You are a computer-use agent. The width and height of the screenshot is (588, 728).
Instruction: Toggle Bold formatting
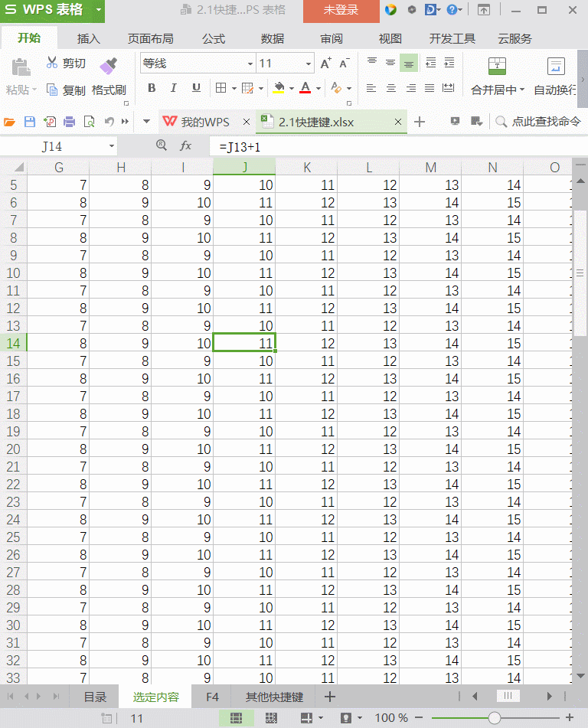[x=152, y=89]
